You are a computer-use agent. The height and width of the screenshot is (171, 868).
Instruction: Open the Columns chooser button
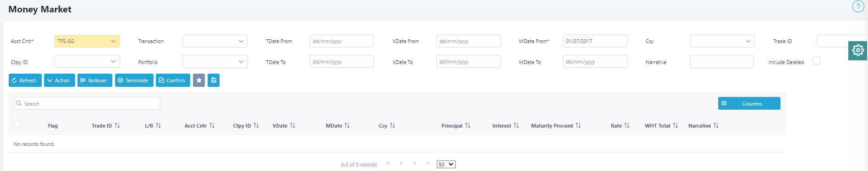click(x=749, y=103)
